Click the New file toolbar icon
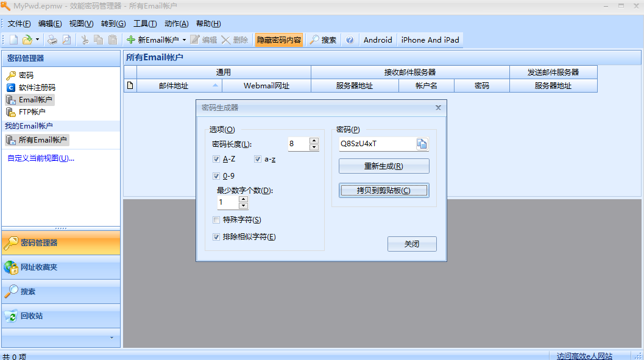This screenshot has height=360, width=644. (x=13, y=40)
